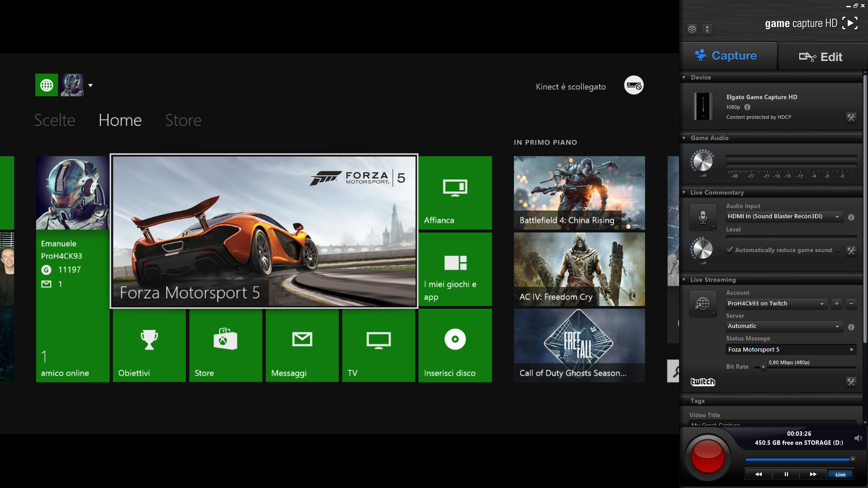Open Battlefield 4: China Rising featured tile
The image size is (868, 488).
(x=579, y=193)
